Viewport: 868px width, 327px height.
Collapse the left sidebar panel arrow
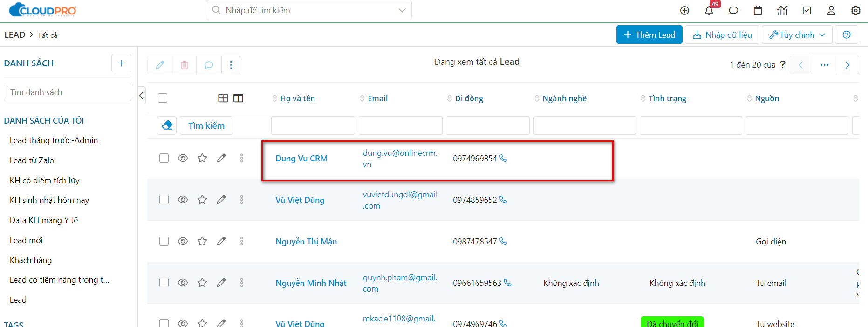pyautogui.click(x=141, y=96)
